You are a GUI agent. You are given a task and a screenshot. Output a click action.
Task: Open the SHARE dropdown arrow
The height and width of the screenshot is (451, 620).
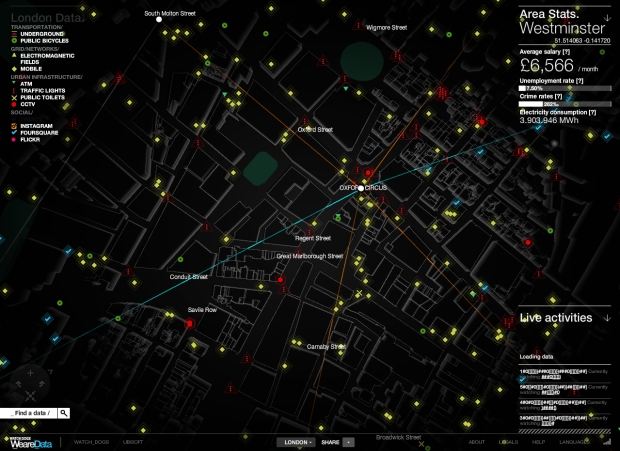(348, 442)
